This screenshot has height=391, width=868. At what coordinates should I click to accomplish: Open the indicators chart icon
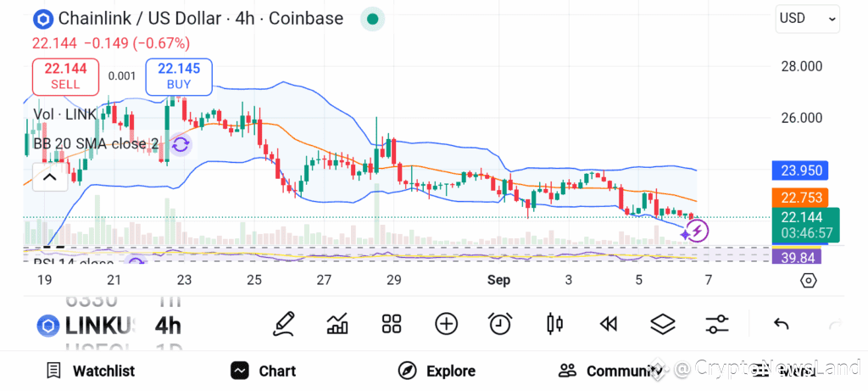[x=337, y=324]
